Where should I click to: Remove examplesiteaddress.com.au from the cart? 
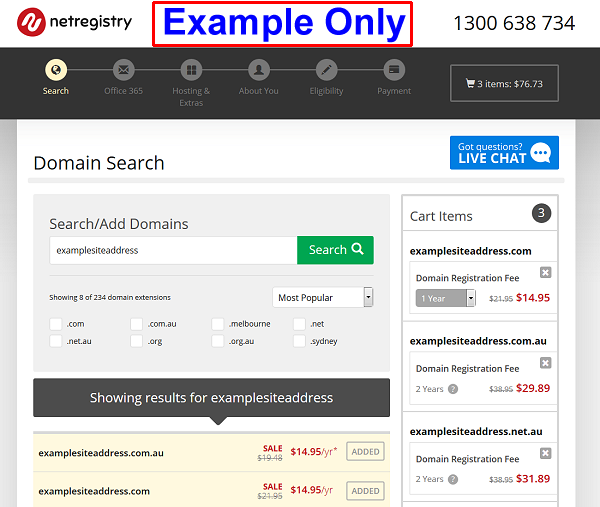(545, 363)
